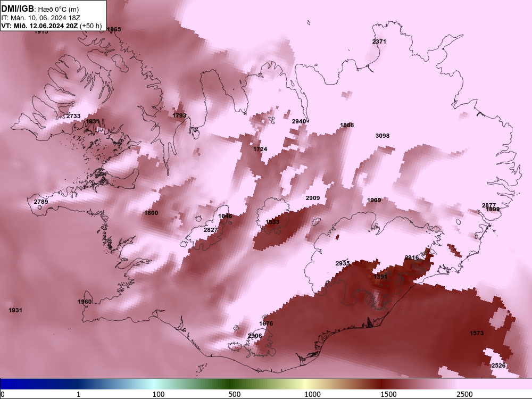This screenshot has width=532, height=399.
Task: Click the 2371 value in the north
Action: (379, 41)
